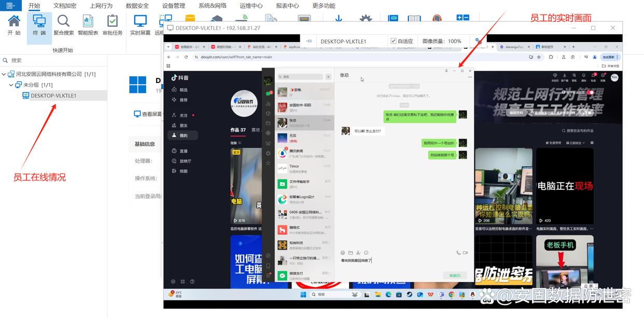Open video thumbnail showing 206 plays
The width and height of the screenshot is (644, 318).
503,186
